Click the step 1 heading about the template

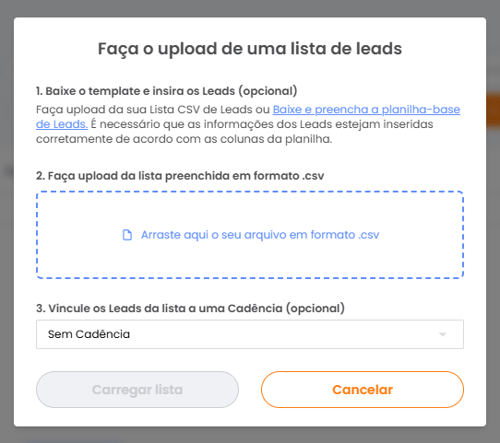pos(167,91)
